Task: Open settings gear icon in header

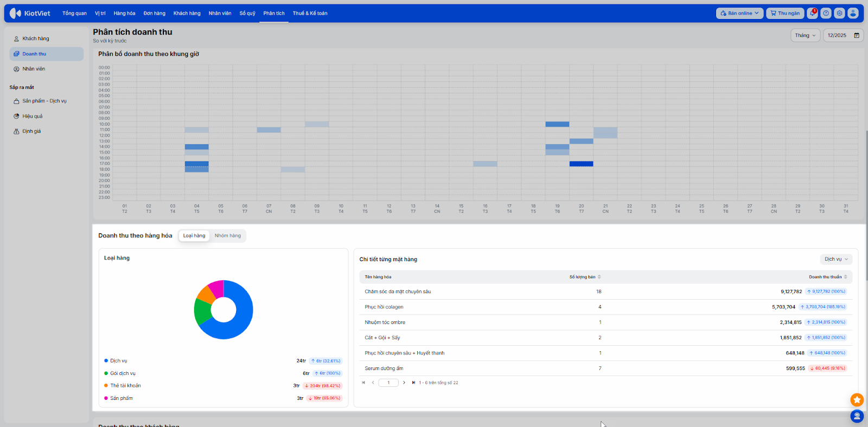Action: click(839, 13)
